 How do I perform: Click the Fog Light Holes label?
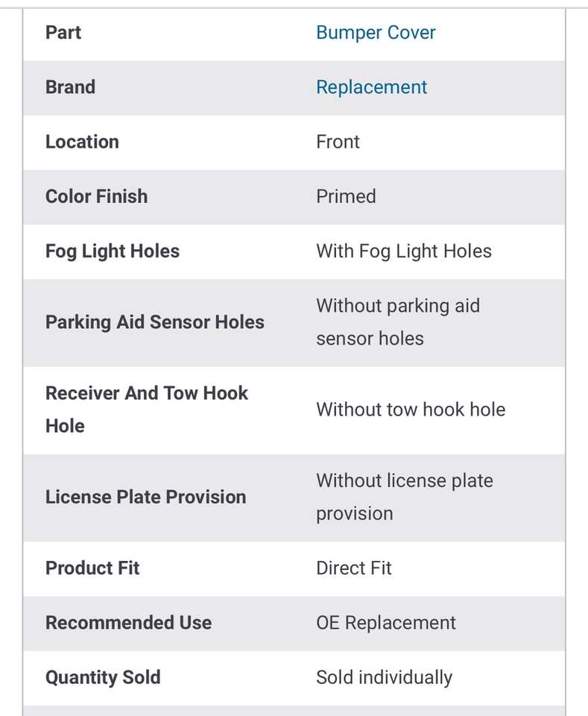pyautogui.click(x=113, y=251)
